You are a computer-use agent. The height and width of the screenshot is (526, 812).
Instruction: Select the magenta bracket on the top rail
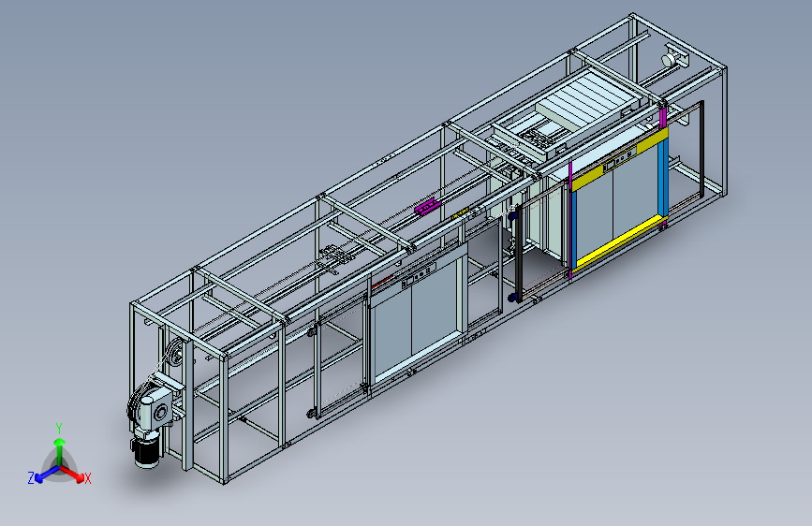[x=428, y=206]
